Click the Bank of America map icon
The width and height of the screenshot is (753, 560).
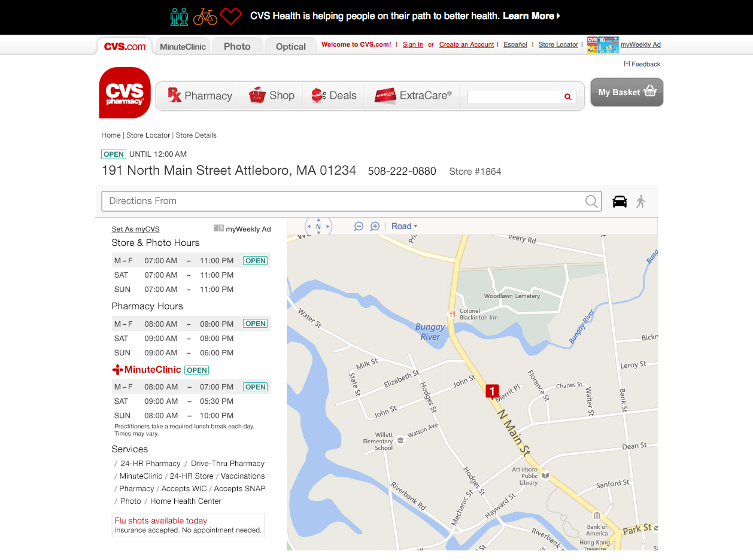click(x=596, y=515)
